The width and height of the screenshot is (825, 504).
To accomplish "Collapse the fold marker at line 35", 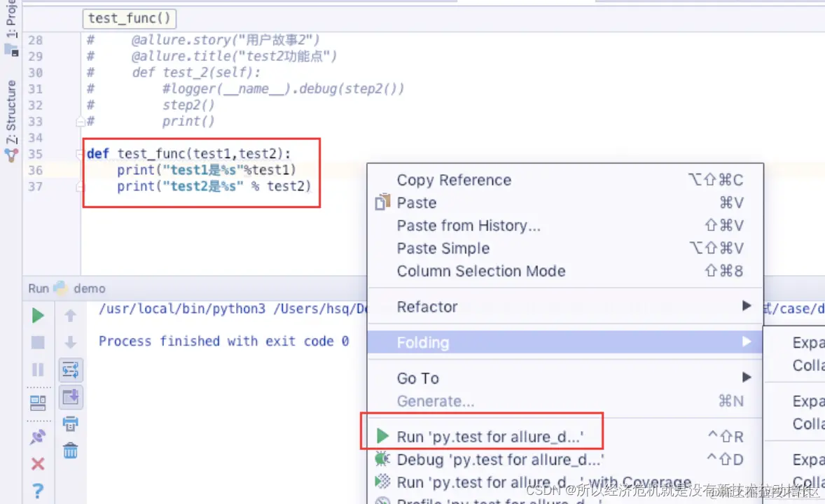I will 79,153.
